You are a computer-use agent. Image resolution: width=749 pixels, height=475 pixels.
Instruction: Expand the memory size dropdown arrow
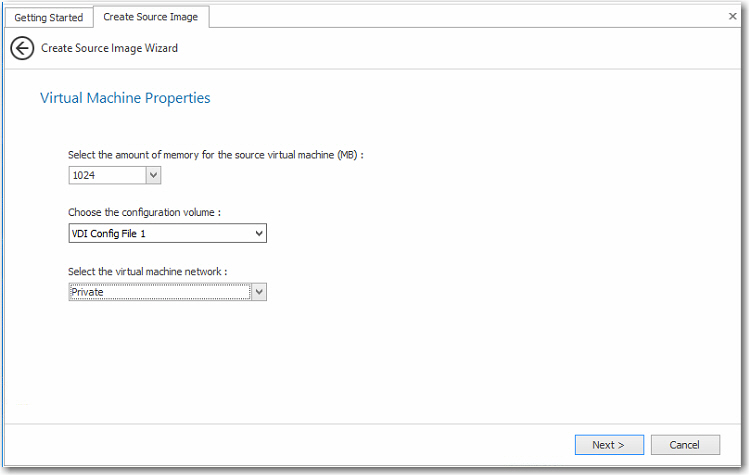click(x=153, y=175)
